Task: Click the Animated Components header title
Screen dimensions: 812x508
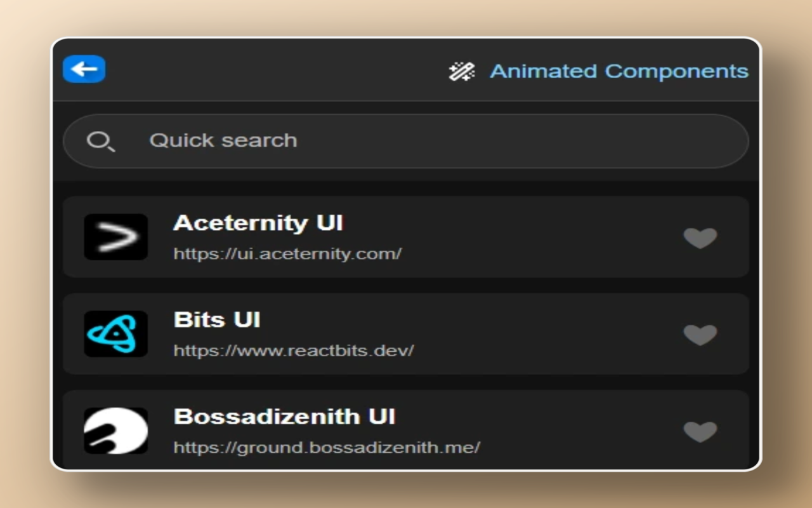Action: pos(619,71)
